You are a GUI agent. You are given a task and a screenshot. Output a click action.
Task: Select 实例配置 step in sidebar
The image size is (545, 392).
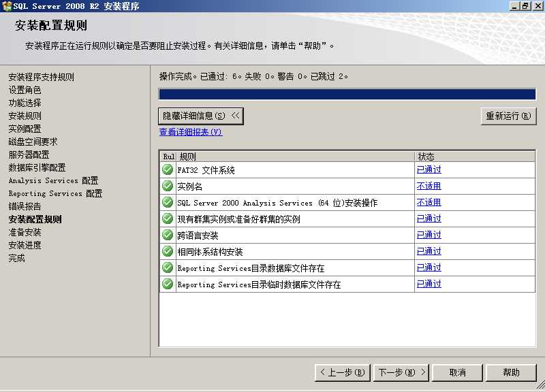coord(25,129)
